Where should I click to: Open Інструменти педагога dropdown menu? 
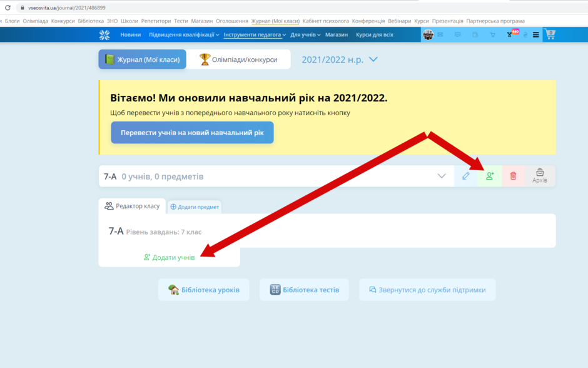tap(255, 34)
